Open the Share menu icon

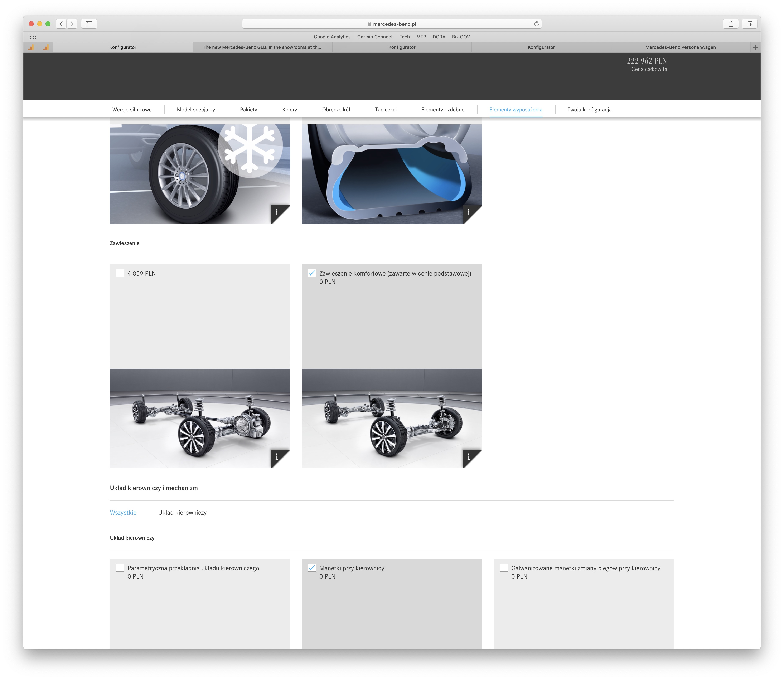click(x=731, y=24)
